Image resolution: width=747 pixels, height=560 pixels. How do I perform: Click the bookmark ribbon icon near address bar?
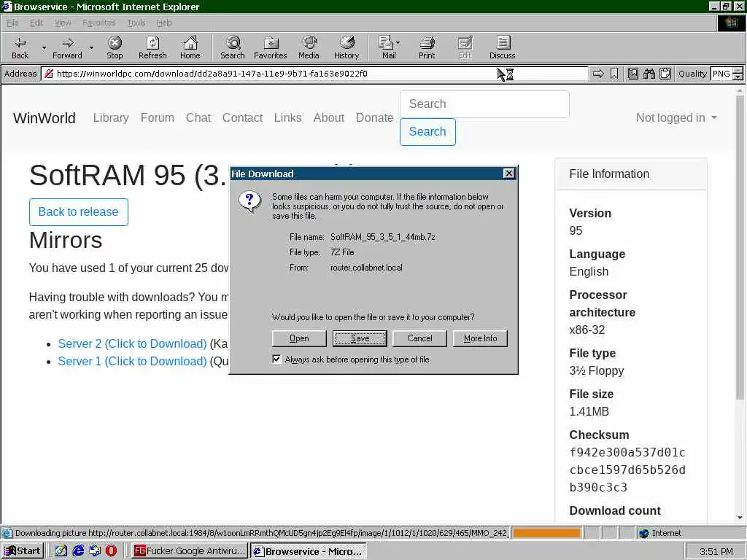point(614,74)
